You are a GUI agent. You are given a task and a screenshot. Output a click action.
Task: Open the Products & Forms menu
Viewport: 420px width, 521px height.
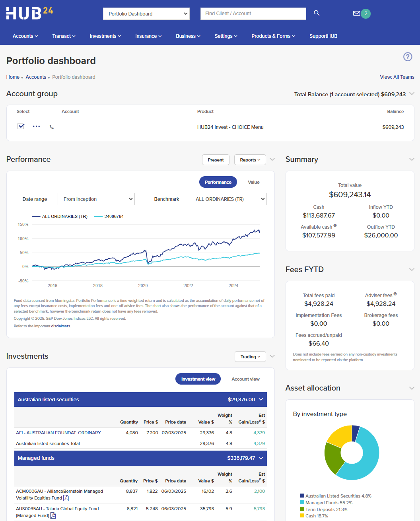click(273, 36)
